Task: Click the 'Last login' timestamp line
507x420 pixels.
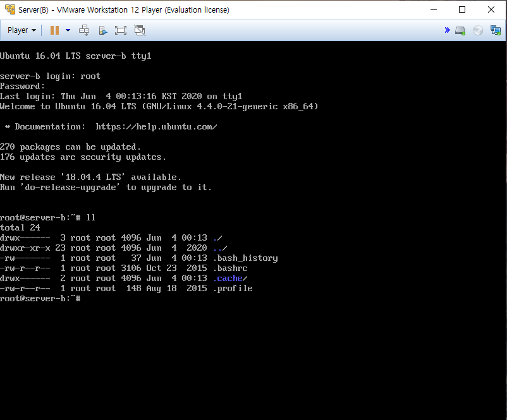Action: coord(121,96)
